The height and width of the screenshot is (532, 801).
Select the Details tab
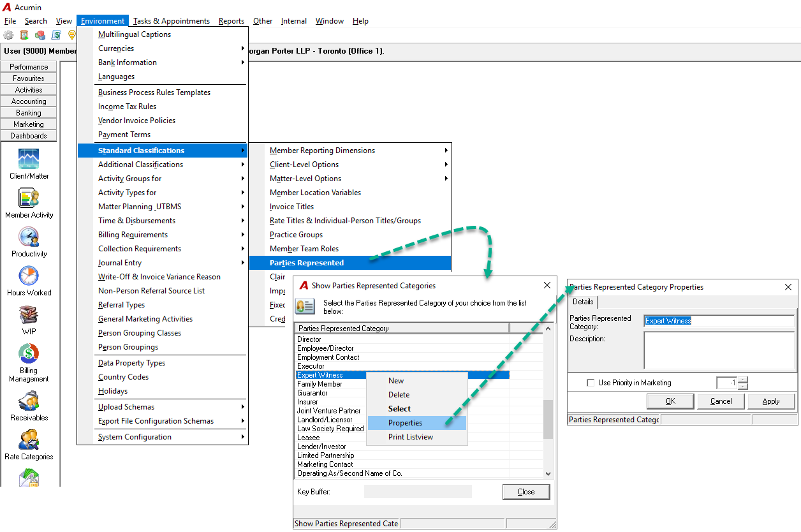[x=583, y=302]
